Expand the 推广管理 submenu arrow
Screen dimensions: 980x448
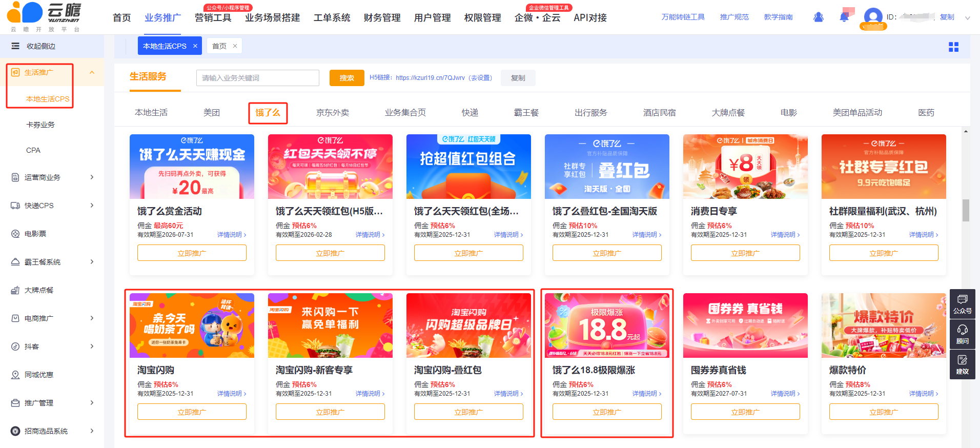pyautogui.click(x=92, y=403)
